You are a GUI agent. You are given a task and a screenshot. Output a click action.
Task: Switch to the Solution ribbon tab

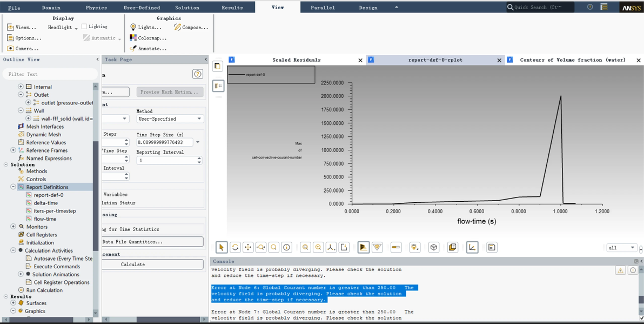187,8
